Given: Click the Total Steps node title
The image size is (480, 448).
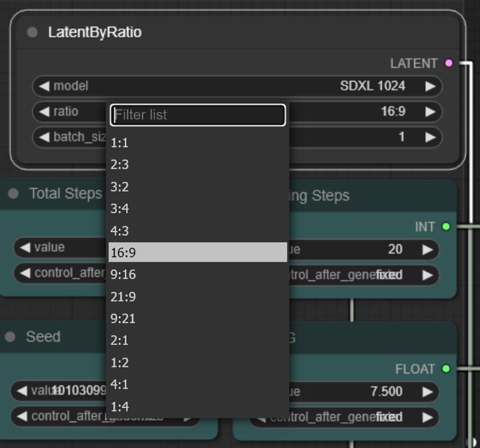Looking at the screenshot, I should (x=65, y=193).
